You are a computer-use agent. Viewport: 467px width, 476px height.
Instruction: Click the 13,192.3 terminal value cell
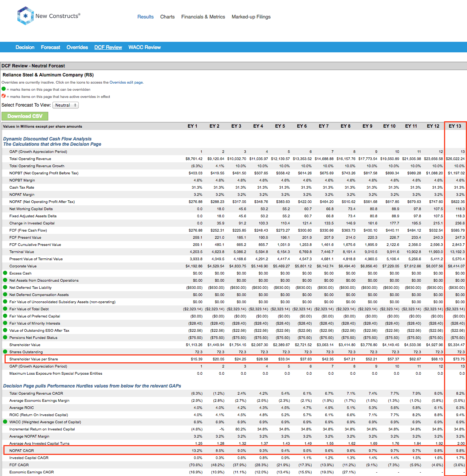[457, 252]
